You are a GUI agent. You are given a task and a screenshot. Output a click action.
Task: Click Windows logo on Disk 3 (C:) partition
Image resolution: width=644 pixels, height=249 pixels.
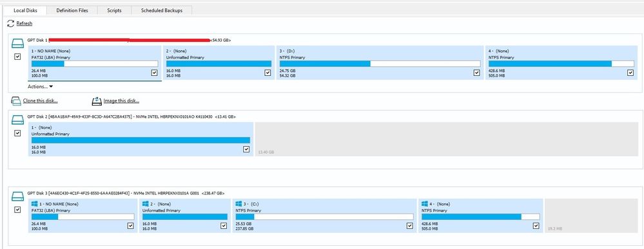[x=239, y=203]
